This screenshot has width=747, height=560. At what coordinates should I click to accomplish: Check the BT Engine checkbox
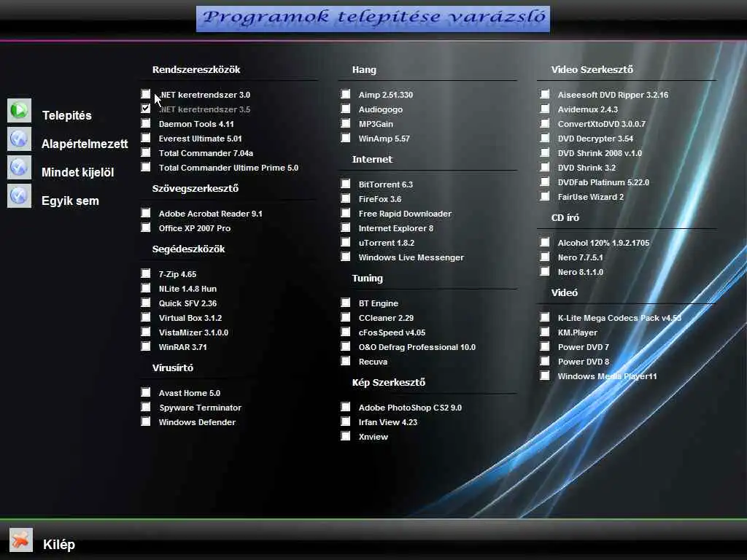click(x=346, y=303)
